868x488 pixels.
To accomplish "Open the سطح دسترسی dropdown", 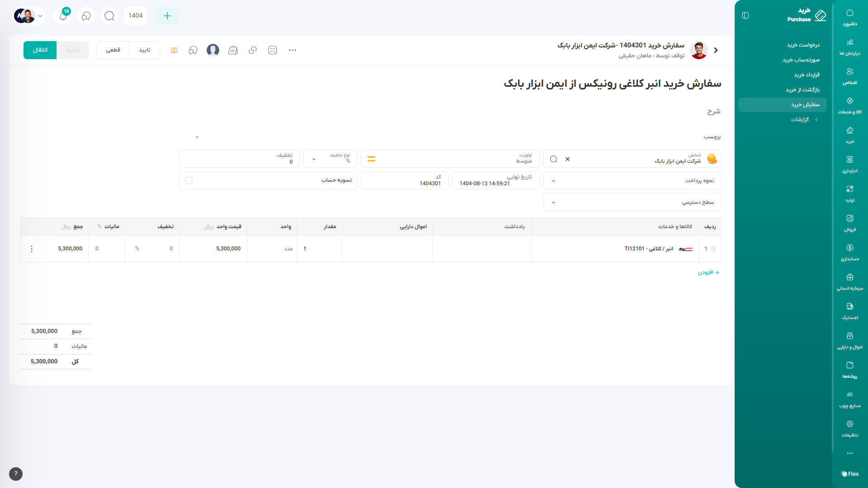I will [x=632, y=202].
